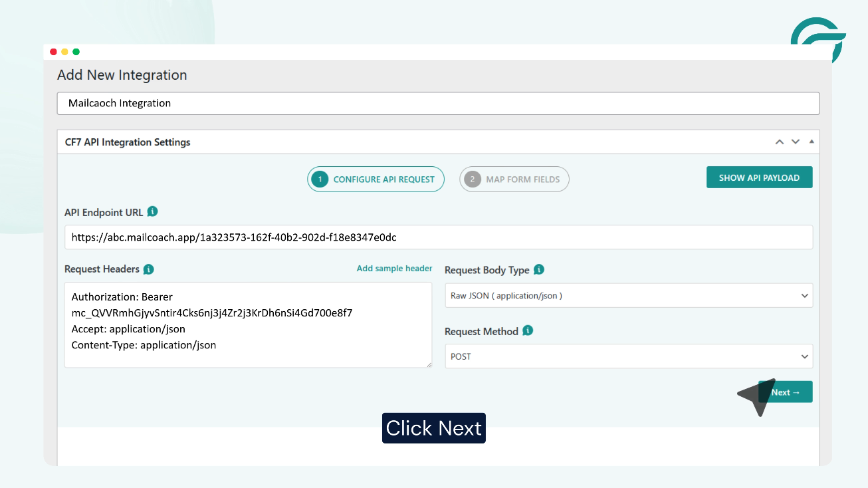The image size is (868, 488).
Task: Open the Request Body Type dropdown
Action: [x=628, y=295]
